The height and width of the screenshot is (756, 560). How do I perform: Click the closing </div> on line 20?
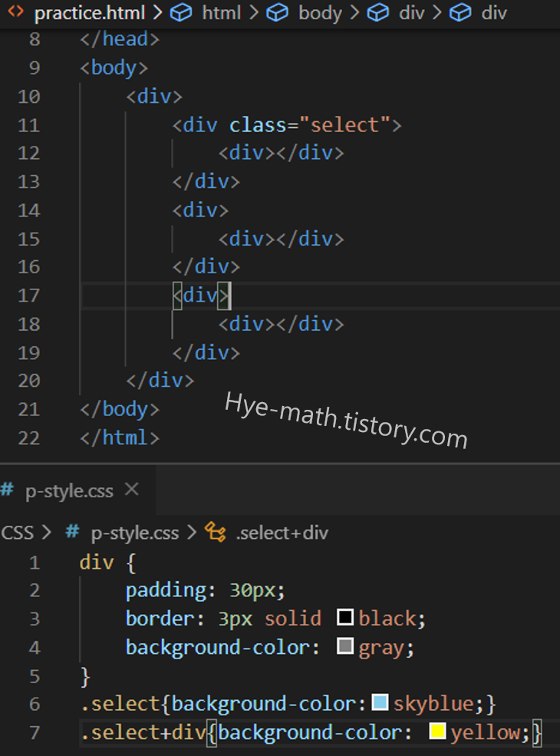coord(160,381)
